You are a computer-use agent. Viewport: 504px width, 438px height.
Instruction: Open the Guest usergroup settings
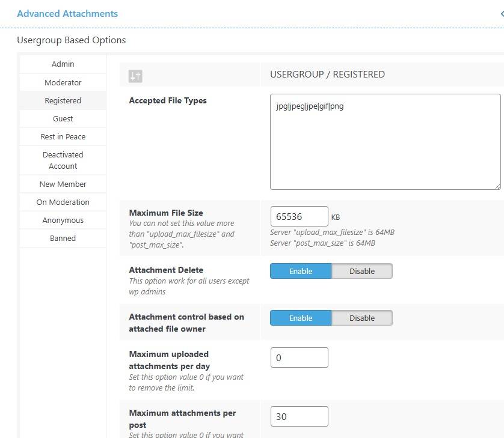[63, 118]
